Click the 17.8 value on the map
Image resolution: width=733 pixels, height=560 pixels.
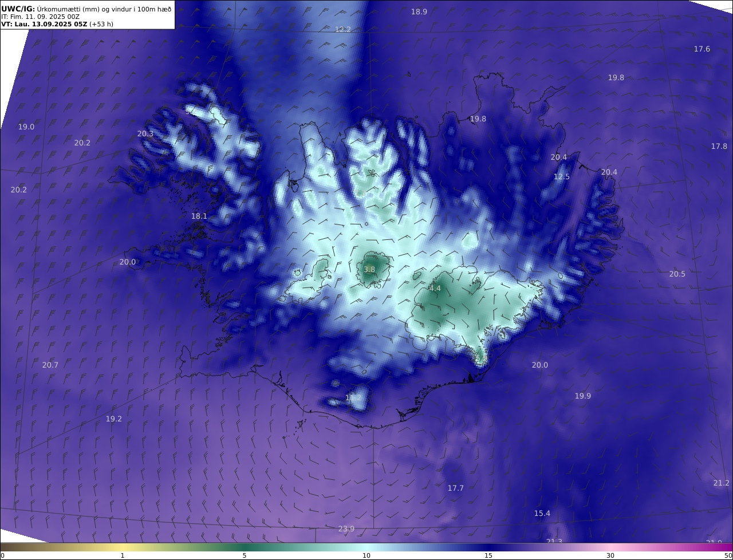click(719, 147)
